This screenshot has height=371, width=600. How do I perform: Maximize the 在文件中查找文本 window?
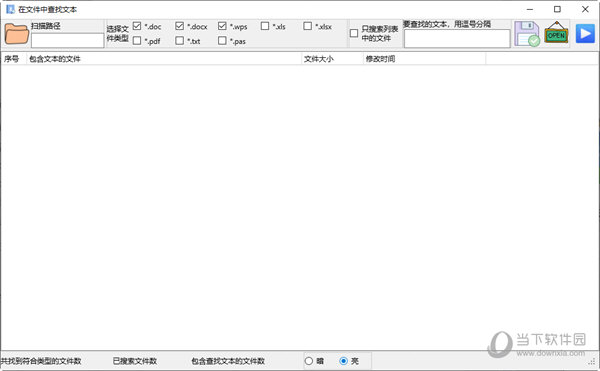[x=558, y=9]
